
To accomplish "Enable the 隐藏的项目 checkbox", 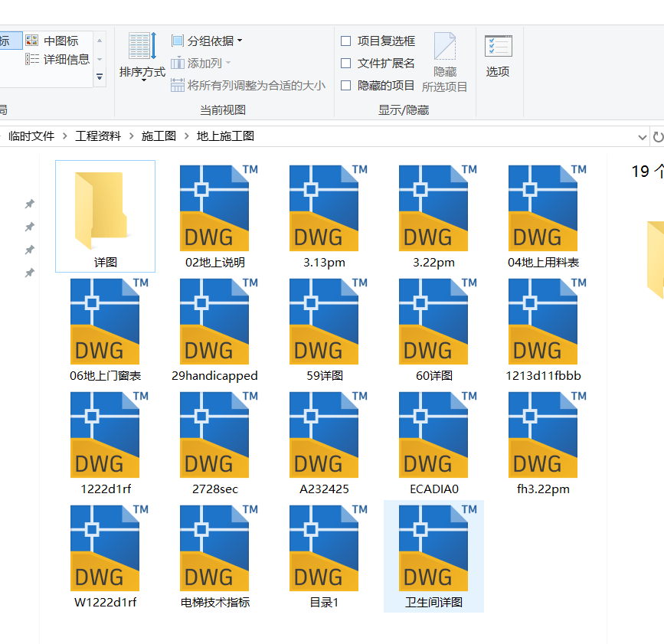I will (345, 85).
